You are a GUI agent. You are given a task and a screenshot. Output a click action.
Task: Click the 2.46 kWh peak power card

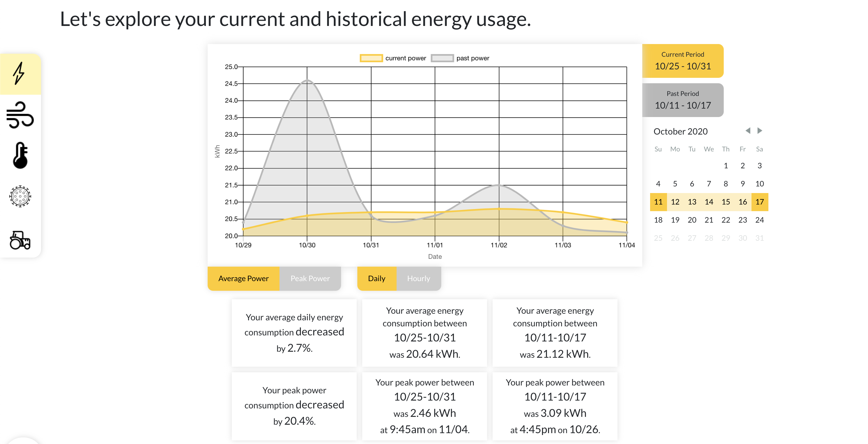tap(425, 406)
